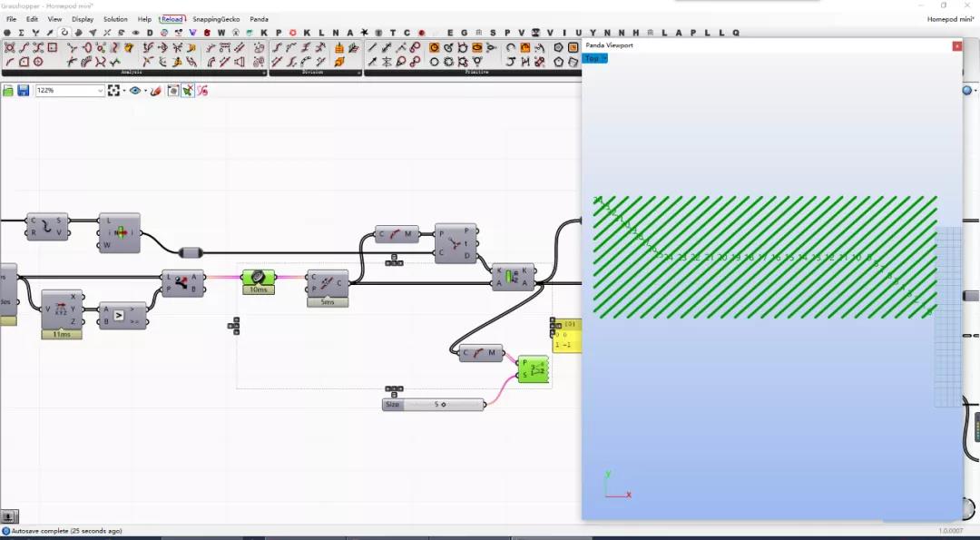Expand the Division ribbon panel

click(358, 74)
